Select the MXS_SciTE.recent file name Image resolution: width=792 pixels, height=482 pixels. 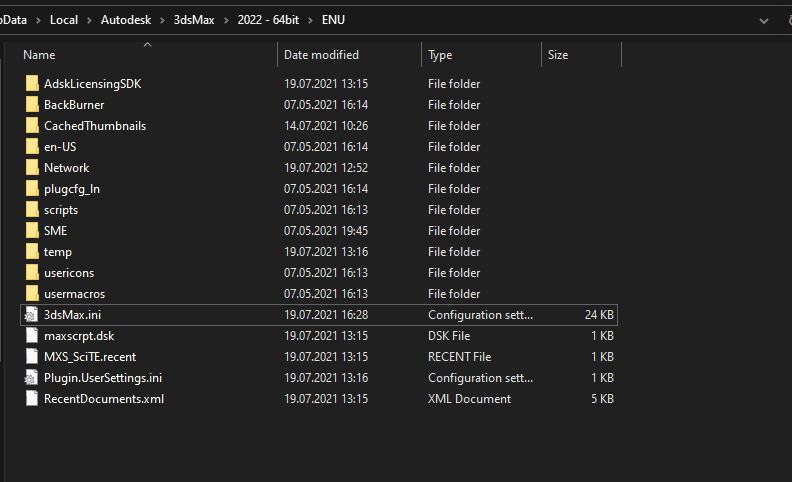[90, 356]
